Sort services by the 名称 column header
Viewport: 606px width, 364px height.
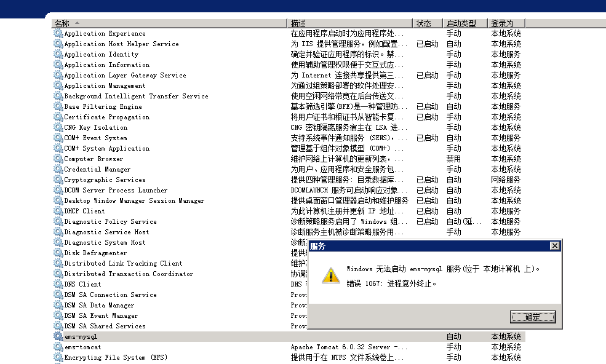point(169,23)
